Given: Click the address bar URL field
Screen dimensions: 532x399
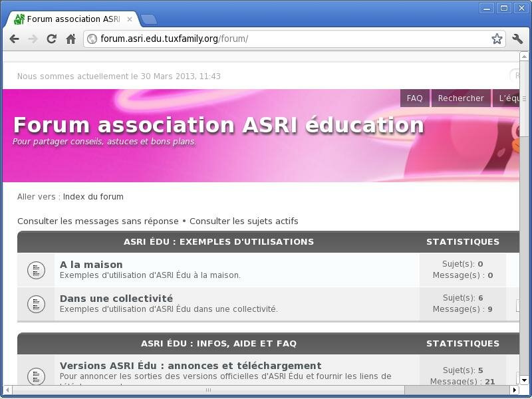Looking at the screenshot, I should 294,39.
